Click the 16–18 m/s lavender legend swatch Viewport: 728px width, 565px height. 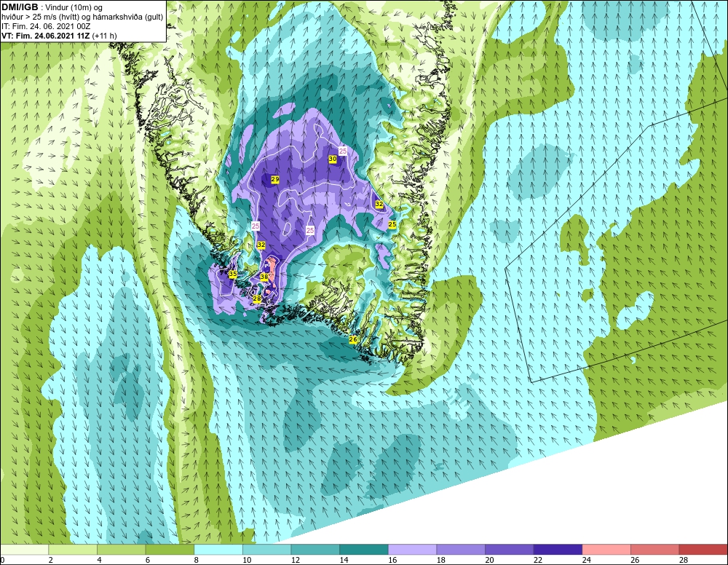(x=412, y=550)
